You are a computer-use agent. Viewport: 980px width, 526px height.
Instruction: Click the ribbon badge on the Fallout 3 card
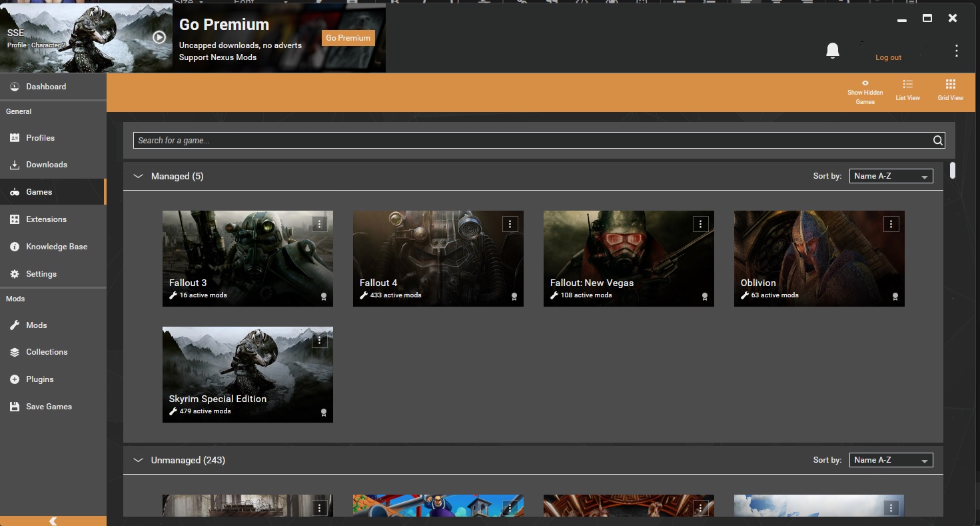pos(324,297)
